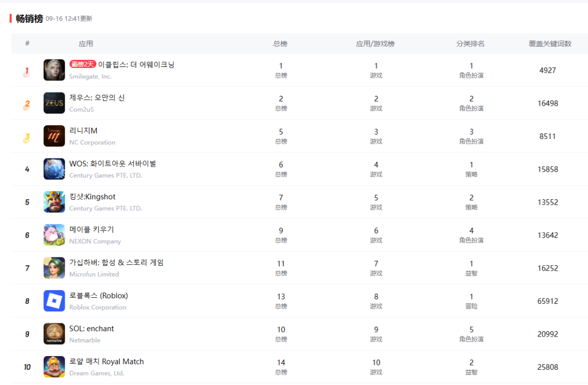Open 메이플 키우기 title link
This screenshot has width=588, height=385.
[91, 230]
